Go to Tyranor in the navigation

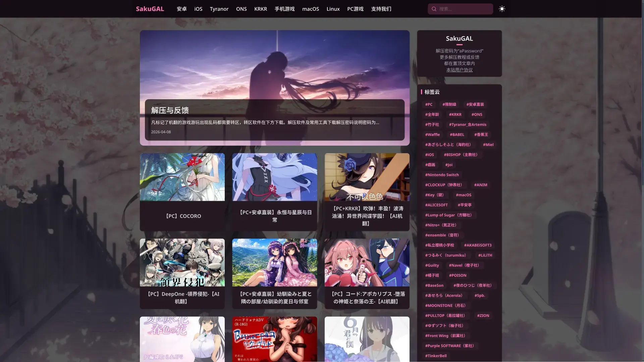point(219,9)
